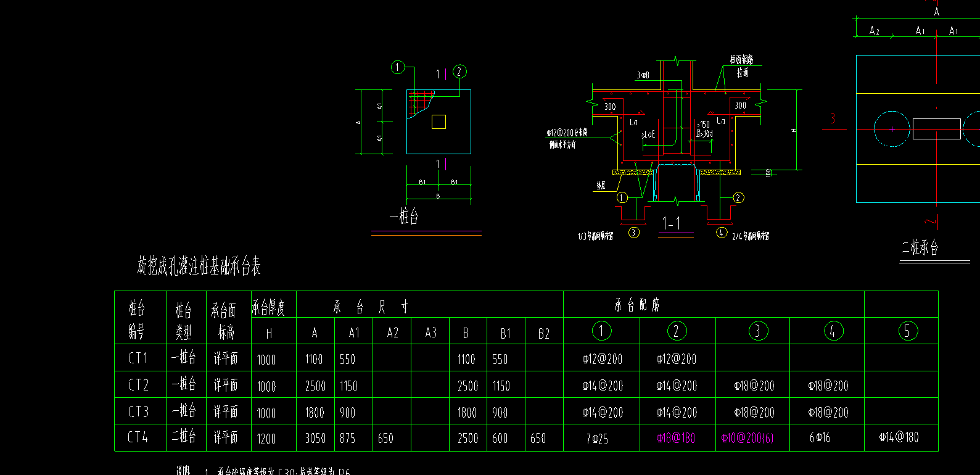
Task: Click the 1-1 section title
Action: (671, 223)
